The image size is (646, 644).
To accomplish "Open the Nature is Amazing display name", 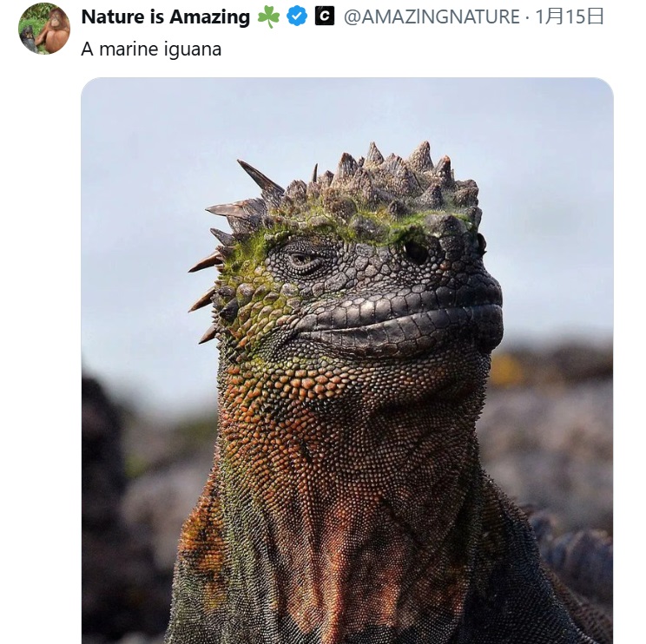I will click(x=166, y=16).
